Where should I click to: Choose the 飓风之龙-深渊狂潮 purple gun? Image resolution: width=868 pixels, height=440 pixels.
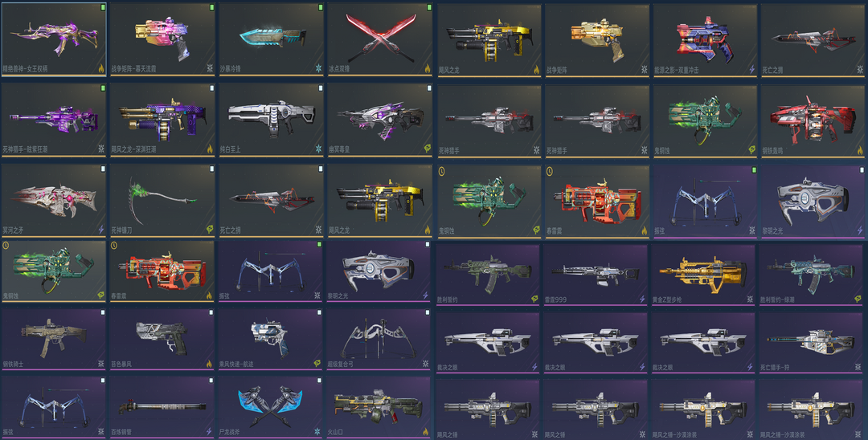pos(162,118)
